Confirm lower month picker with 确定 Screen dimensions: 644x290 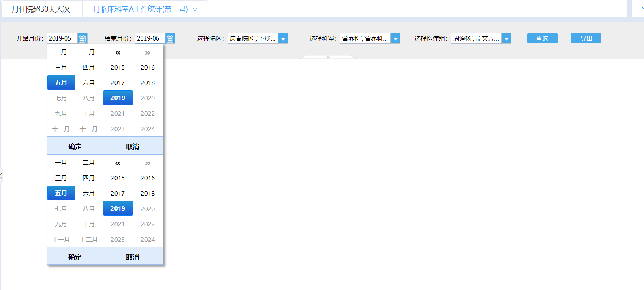tap(75, 257)
